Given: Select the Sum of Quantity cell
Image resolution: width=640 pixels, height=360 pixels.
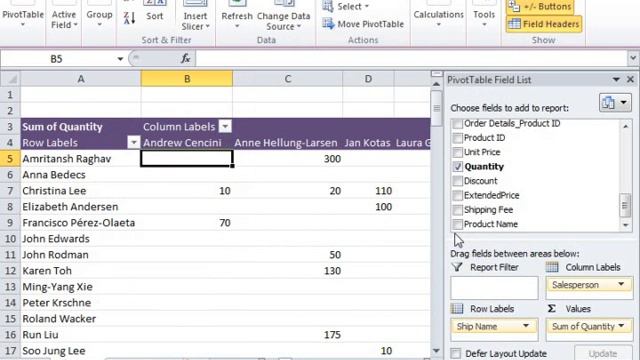Looking at the screenshot, I should (80, 127).
